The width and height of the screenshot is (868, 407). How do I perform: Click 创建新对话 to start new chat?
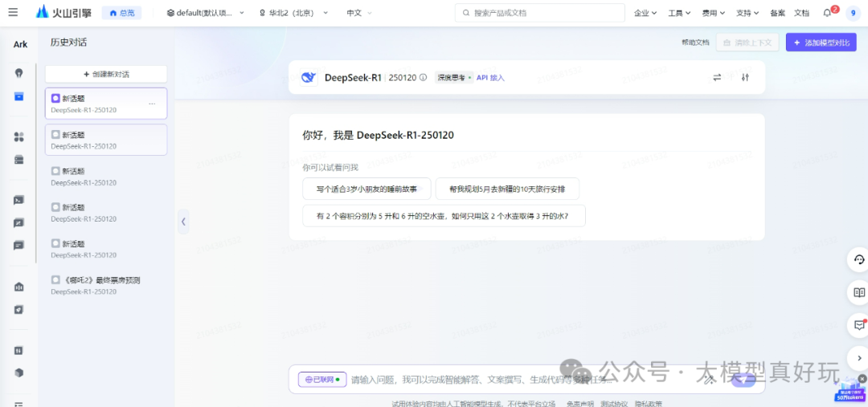point(106,74)
